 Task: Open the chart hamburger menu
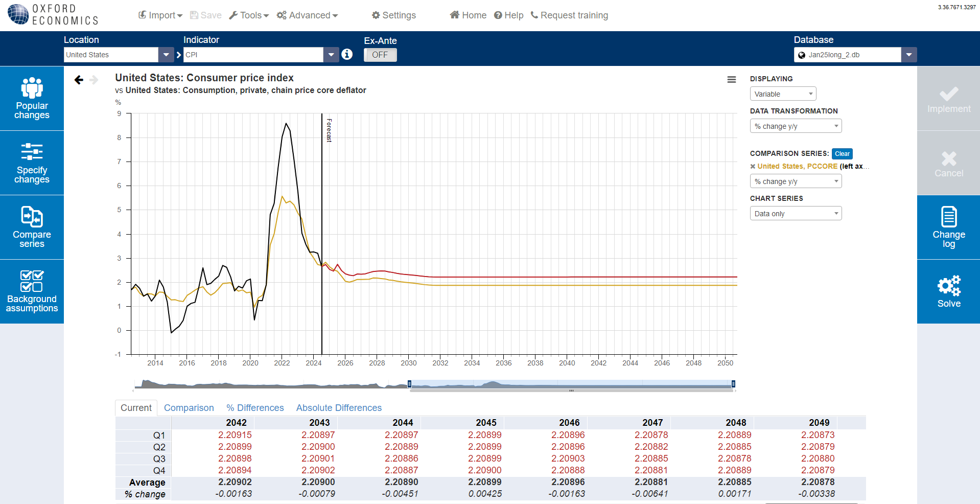point(731,80)
